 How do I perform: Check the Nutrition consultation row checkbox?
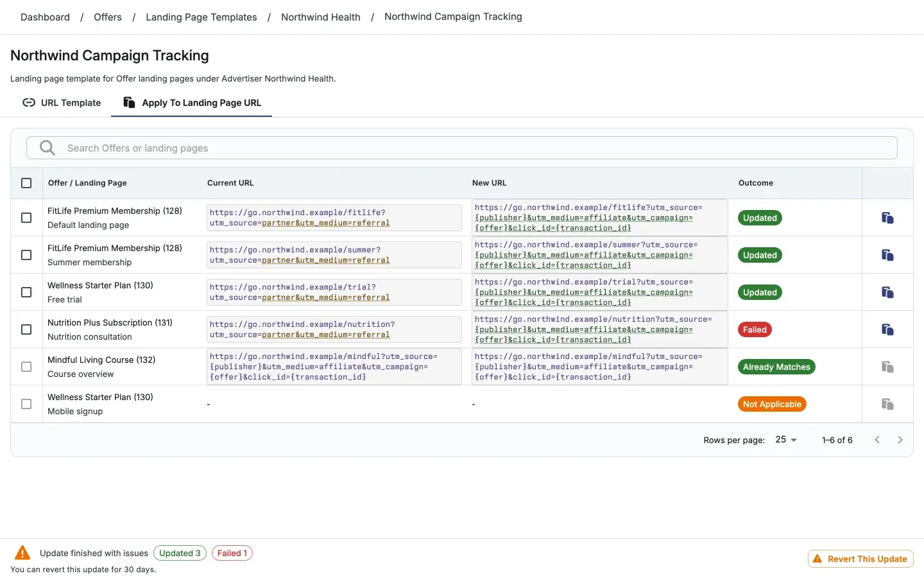coord(26,329)
